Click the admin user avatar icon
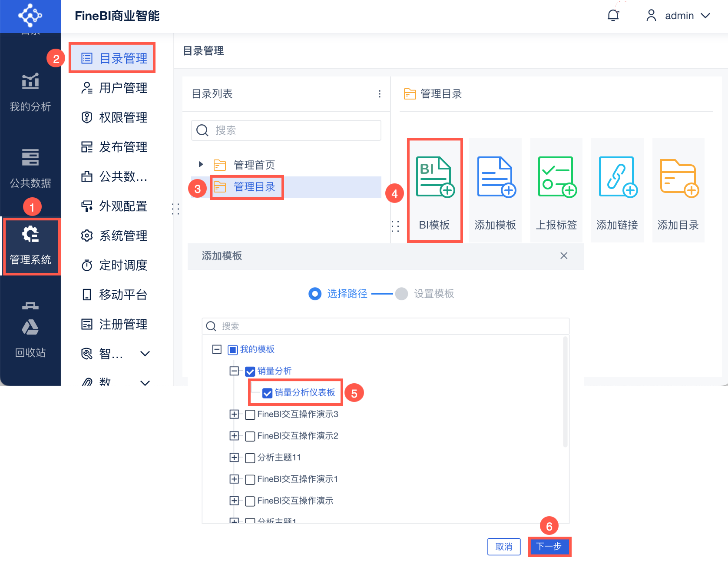 click(651, 16)
